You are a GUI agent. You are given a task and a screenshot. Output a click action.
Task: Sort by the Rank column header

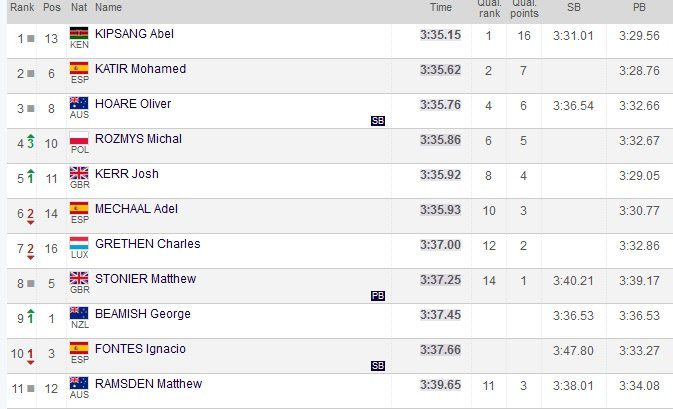pos(22,7)
